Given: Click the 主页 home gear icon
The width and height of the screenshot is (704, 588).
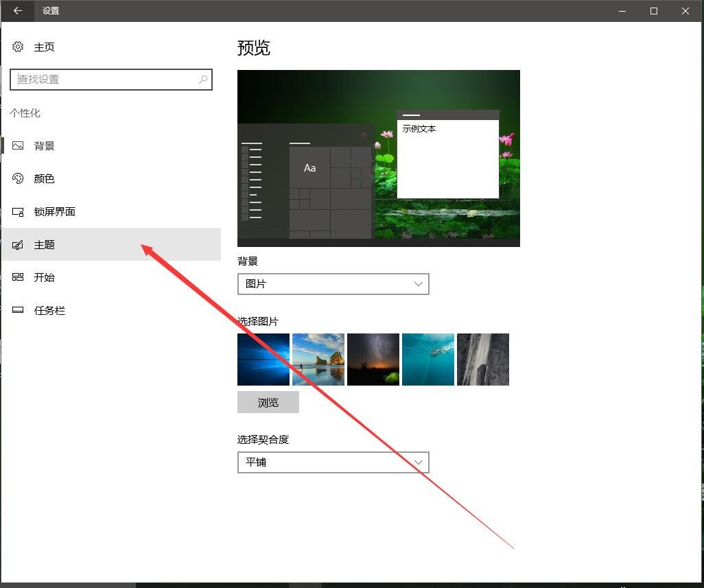Looking at the screenshot, I should click(17, 47).
